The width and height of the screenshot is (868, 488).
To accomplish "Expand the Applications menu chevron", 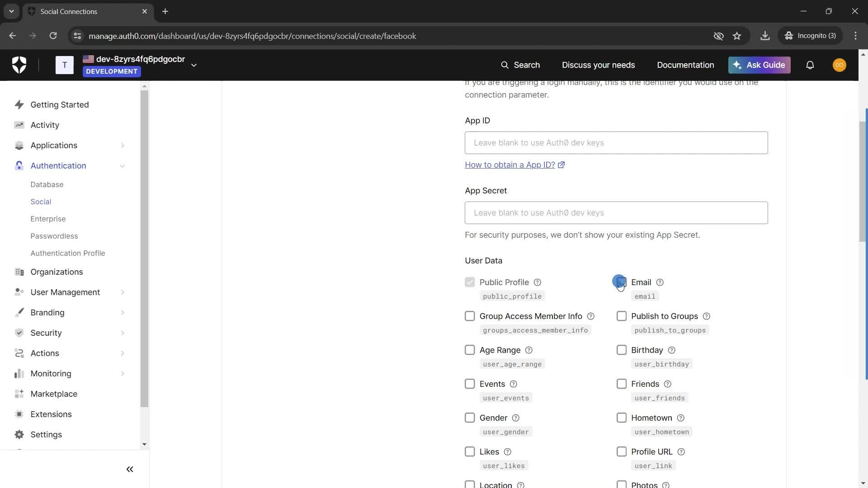I will [123, 145].
